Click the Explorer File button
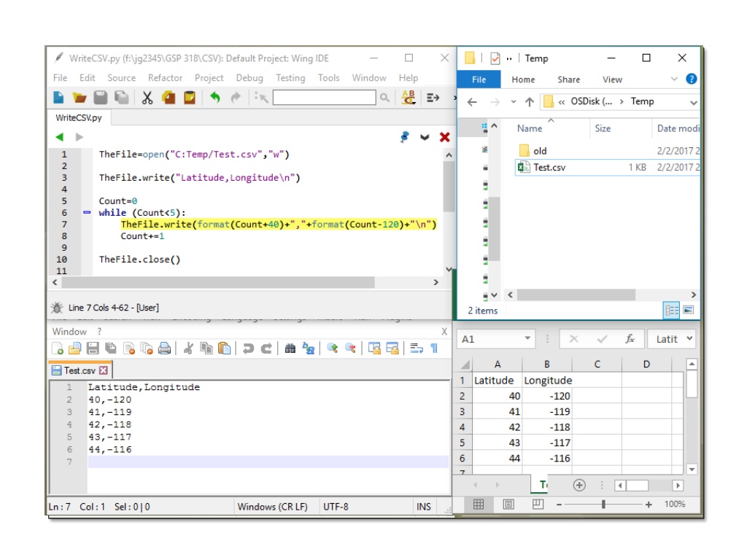Viewport: 747px width, 560px height. point(479,79)
